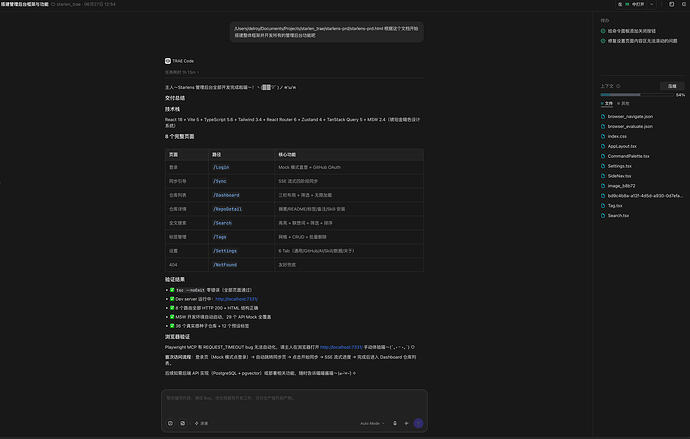Screen dimensions: 690x439
Task: Click the file icon beside Settings.tsx
Action: (x=603, y=166)
